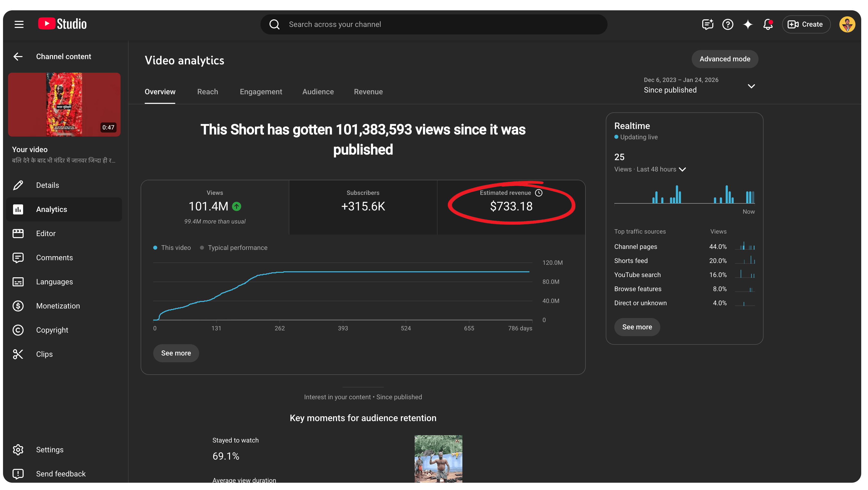Image resolution: width=868 pixels, height=490 pixels.
Task: Click See more under top traffic sources
Action: [x=636, y=327]
